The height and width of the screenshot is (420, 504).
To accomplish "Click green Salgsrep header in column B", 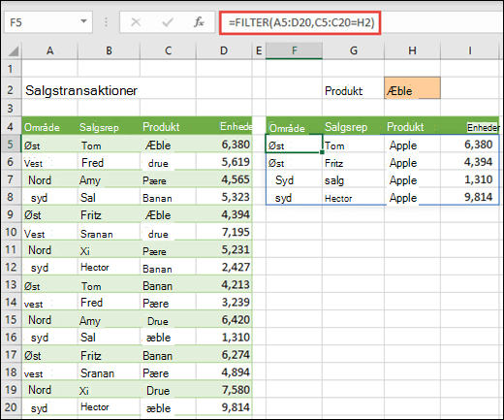I will [99, 127].
